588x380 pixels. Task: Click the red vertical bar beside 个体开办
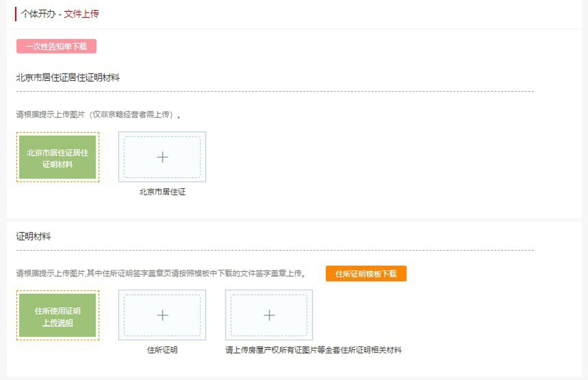tap(16, 13)
